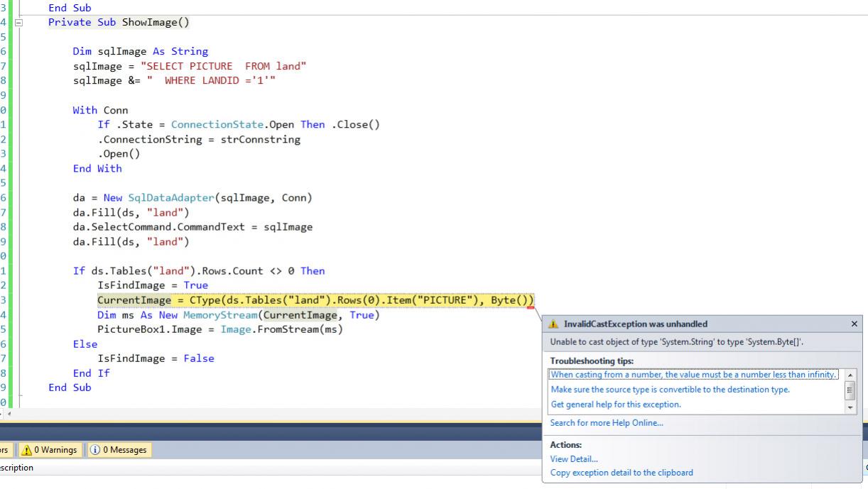Screen dimensions: 868x489
Task: Click the editor horizontal scroll left arrow
Action: point(9,412)
